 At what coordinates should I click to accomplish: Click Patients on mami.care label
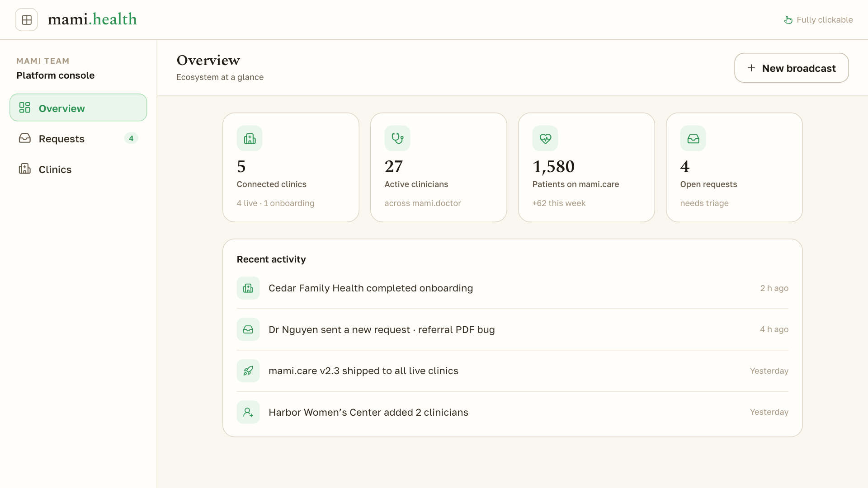576,184
